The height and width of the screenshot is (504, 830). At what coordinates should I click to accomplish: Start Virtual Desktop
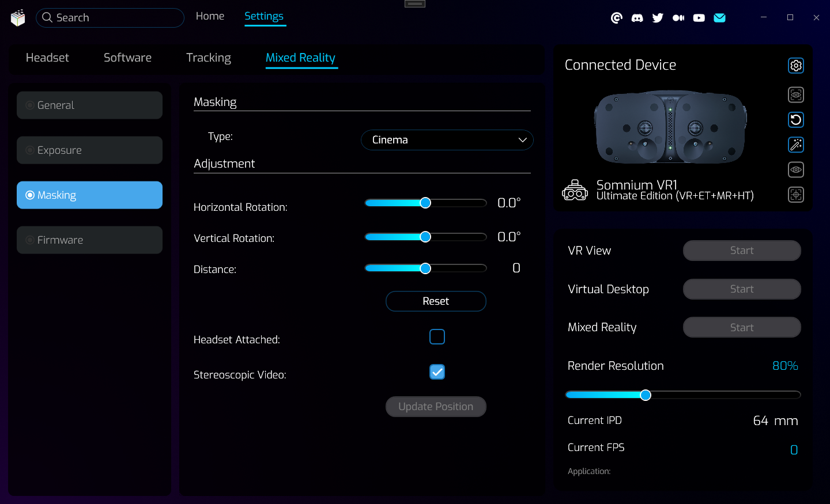[x=742, y=289]
